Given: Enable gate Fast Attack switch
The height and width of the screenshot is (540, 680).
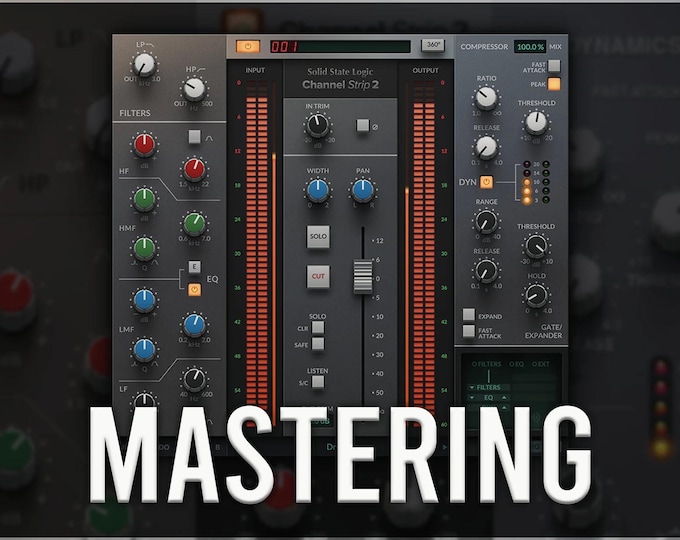Looking at the screenshot, I should click(x=468, y=331).
